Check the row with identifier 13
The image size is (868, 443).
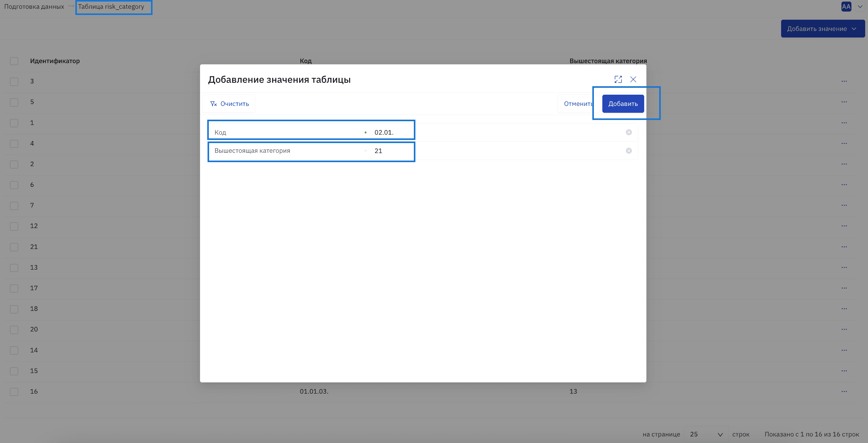tap(14, 268)
